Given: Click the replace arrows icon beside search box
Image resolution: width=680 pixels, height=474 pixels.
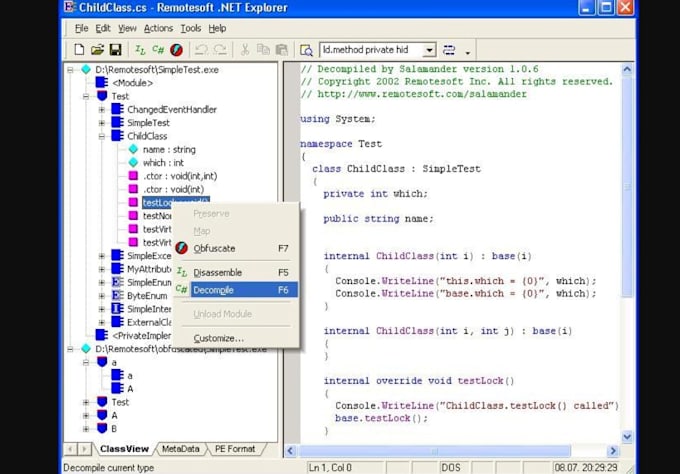Looking at the screenshot, I should 449,50.
